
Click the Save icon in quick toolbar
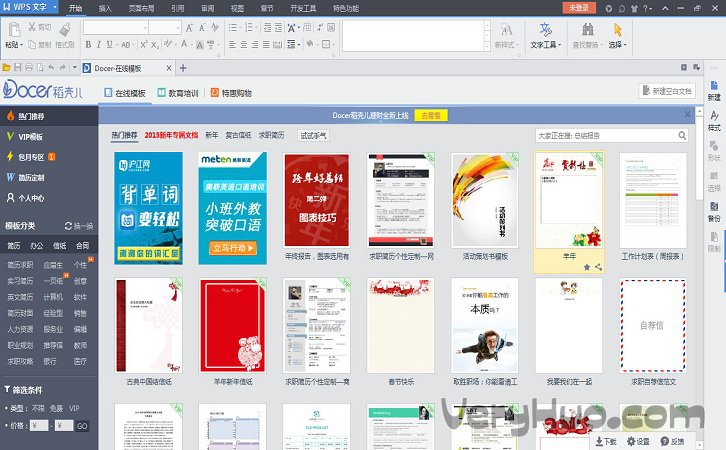click(18, 68)
